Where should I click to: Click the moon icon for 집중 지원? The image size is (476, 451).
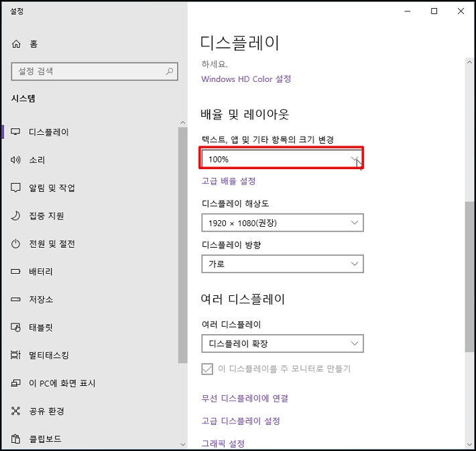click(15, 216)
